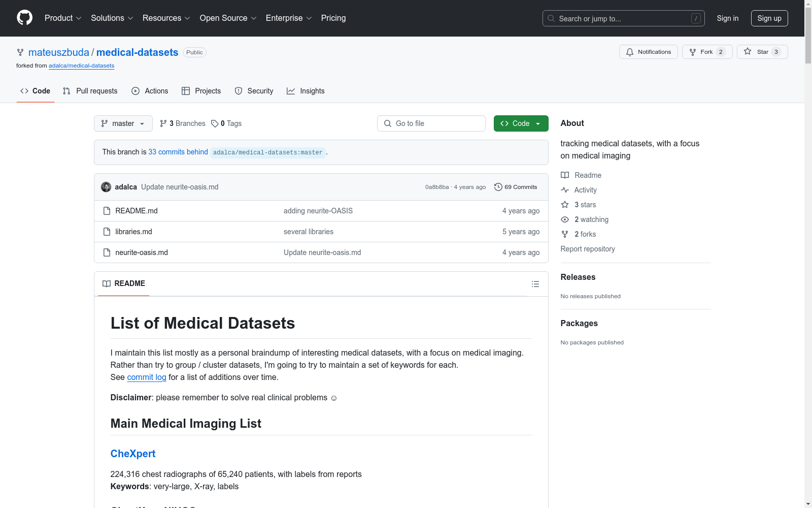Screen dimensions: 812x508
Task: Open the 'adding neurite-OASIS' commit message
Action: (x=318, y=211)
